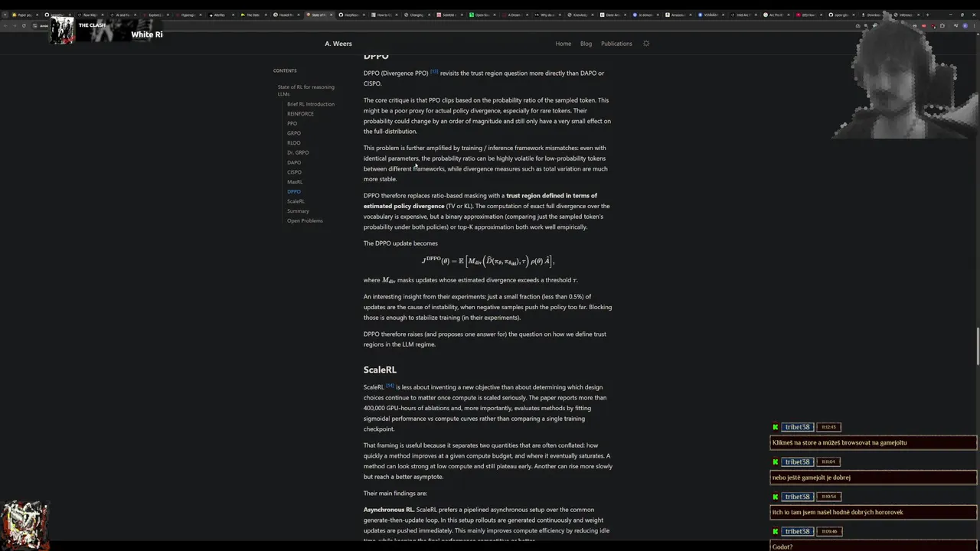Click the page vertical scrollbar thumb
Image resolution: width=980 pixels, height=551 pixels.
click(x=977, y=347)
